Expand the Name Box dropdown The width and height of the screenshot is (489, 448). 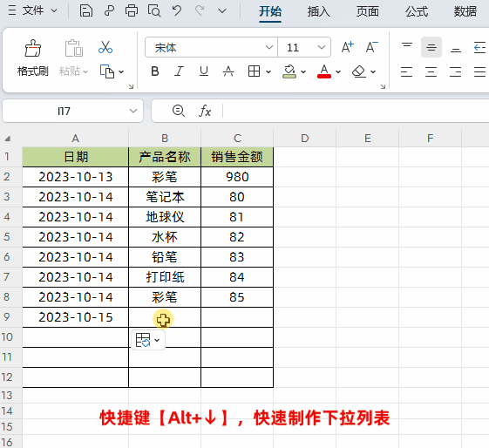pyautogui.click(x=133, y=111)
